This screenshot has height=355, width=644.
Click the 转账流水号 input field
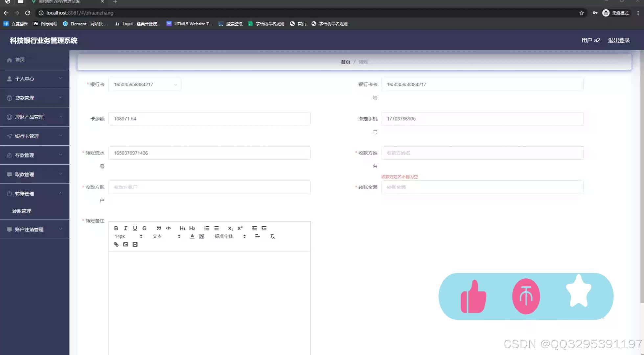[x=209, y=153]
